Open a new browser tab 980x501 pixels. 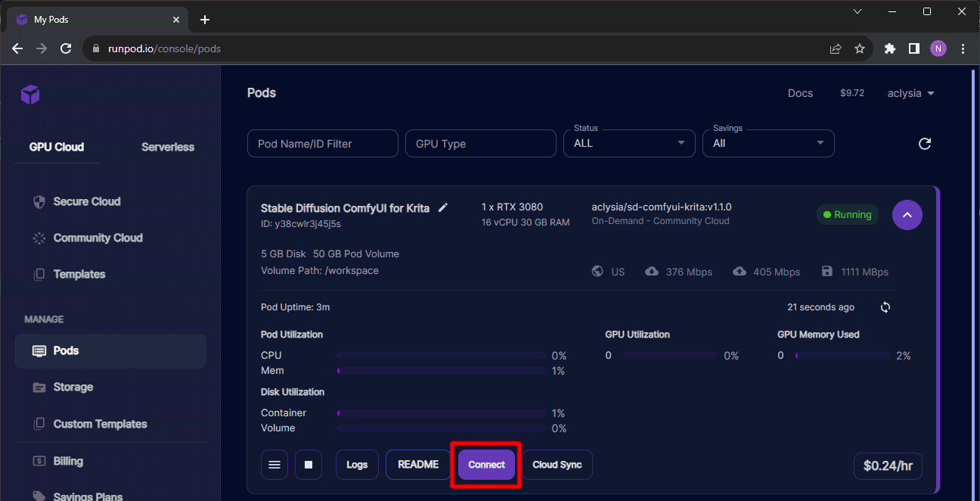tap(204, 20)
